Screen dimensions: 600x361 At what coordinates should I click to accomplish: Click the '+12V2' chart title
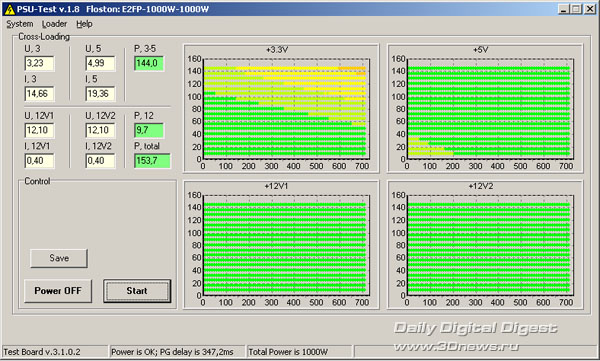pos(481,186)
